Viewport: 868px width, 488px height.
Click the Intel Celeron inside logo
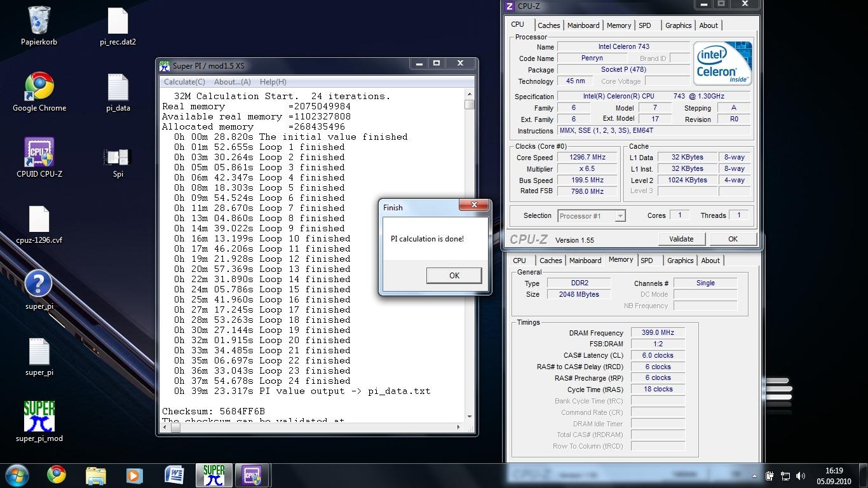coord(723,63)
